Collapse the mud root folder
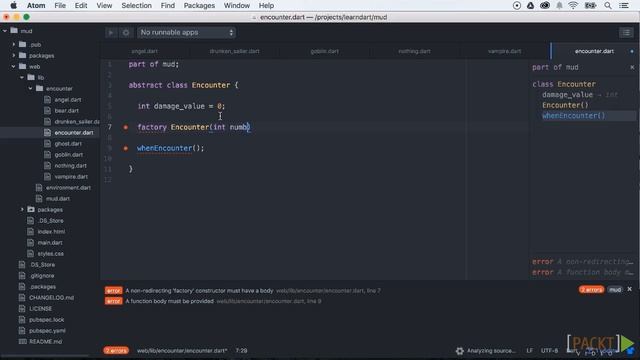 click(x=5, y=31)
